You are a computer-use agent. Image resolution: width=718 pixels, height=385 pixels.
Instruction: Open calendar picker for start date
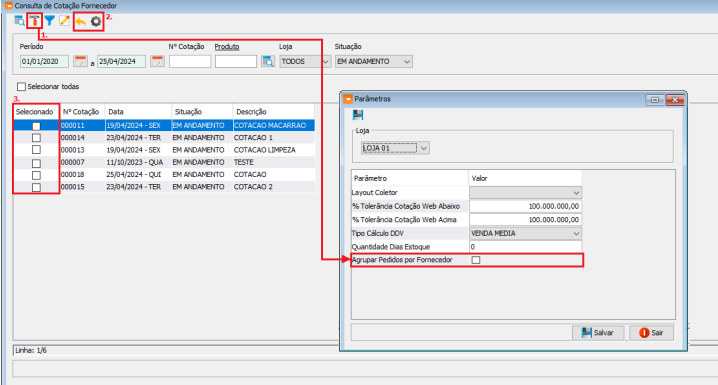coord(80,61)
